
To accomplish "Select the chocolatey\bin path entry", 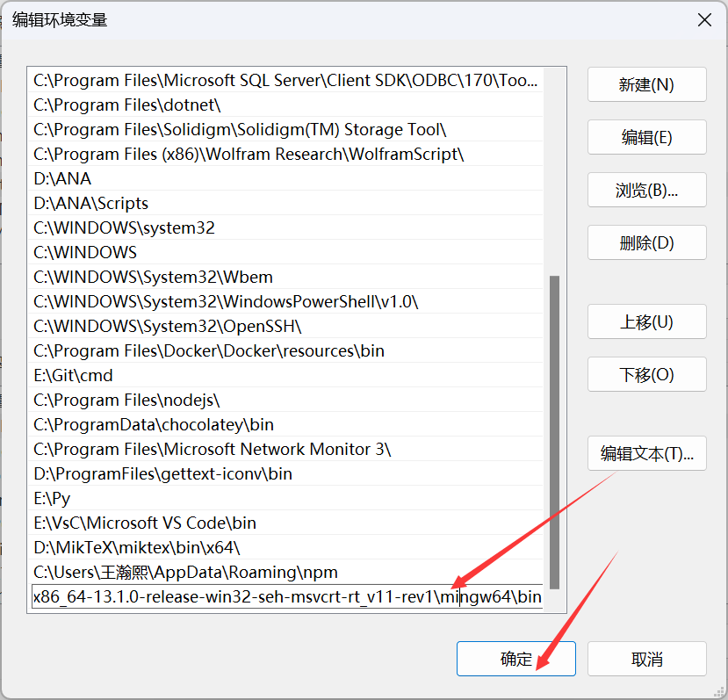I will pyautogui.click(x=154, y=424).
